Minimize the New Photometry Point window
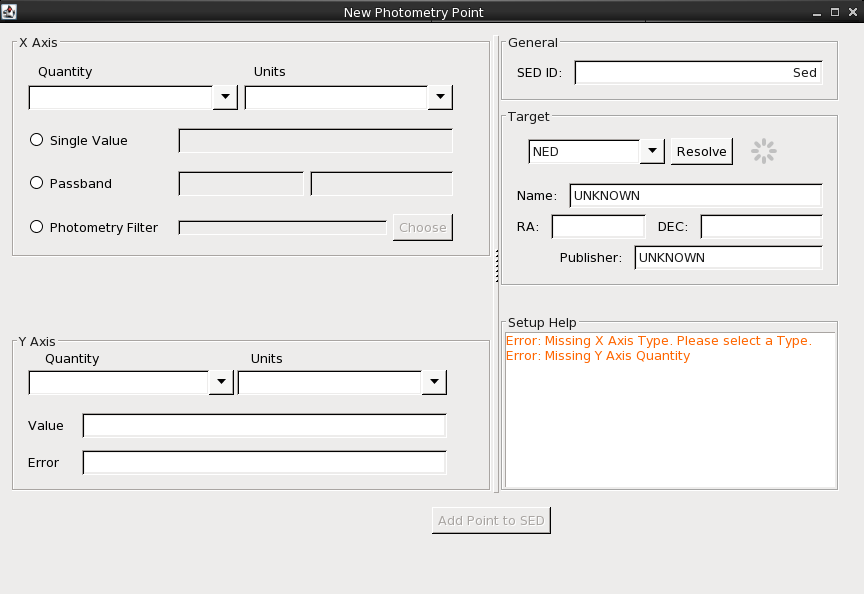Viewport: 864px width, 594px height. 817,12
